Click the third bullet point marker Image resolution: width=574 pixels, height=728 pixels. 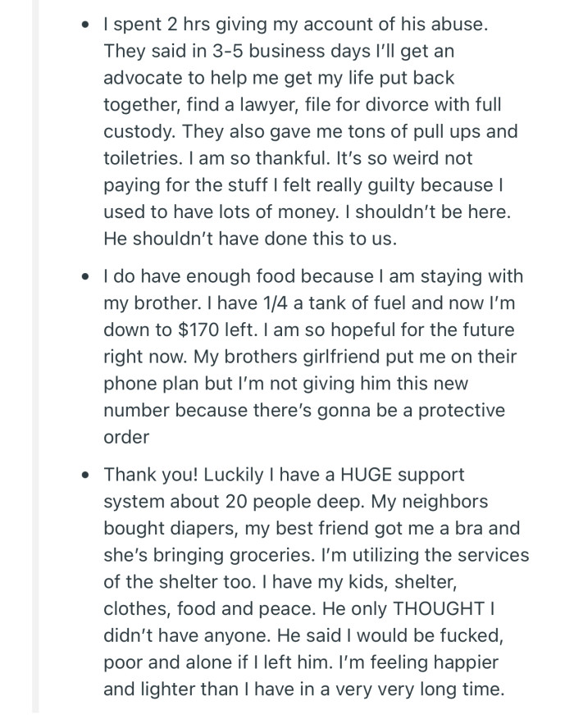(86, 476)
